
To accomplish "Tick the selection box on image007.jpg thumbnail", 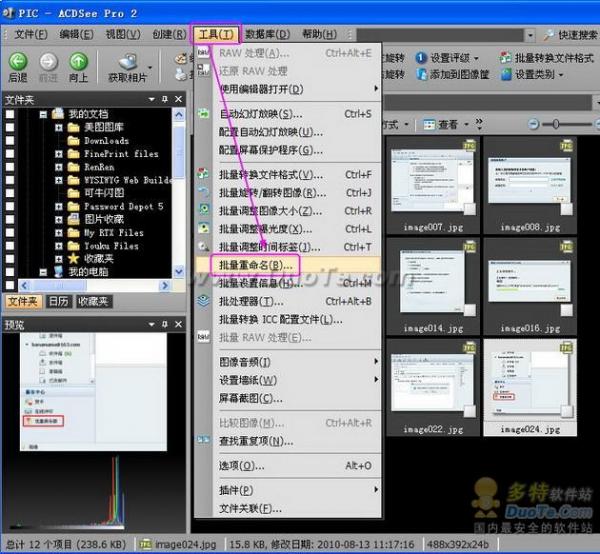I will tap(470, 209).
